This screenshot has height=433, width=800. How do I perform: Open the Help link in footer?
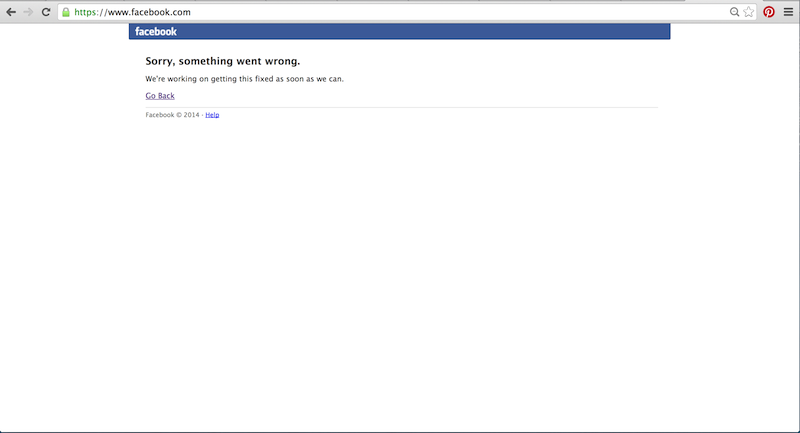[212, 115]
